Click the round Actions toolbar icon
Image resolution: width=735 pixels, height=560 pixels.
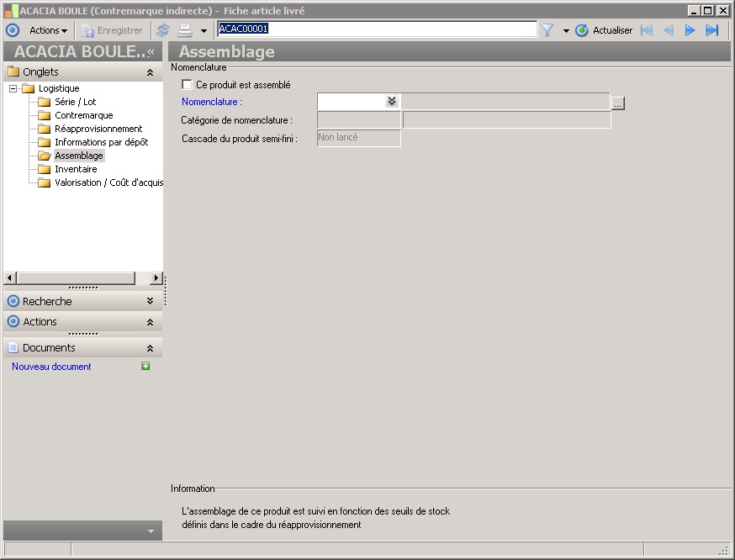pyautogui.click(x=13, y=30)
